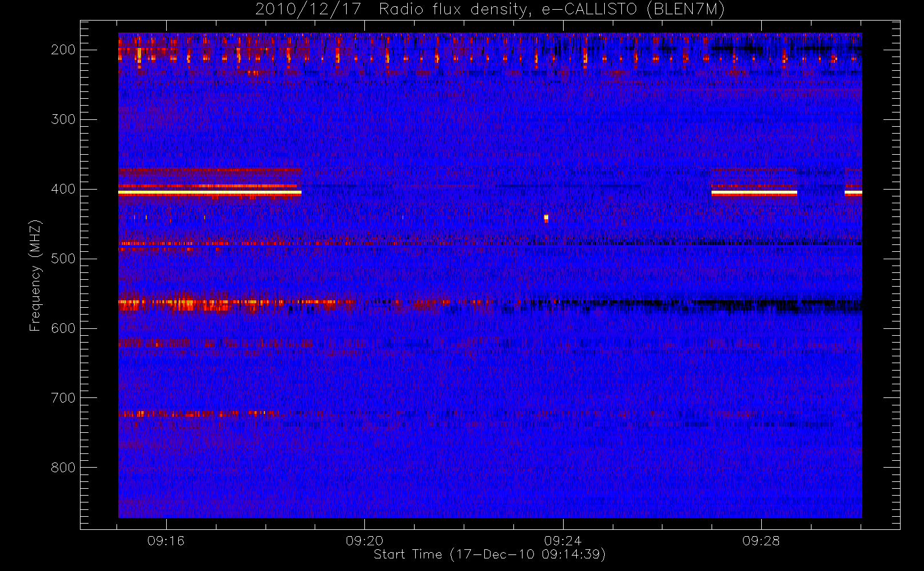Click the 09:28 time tick label
This screenshot has height=571, width=924.
click(761, 541)
